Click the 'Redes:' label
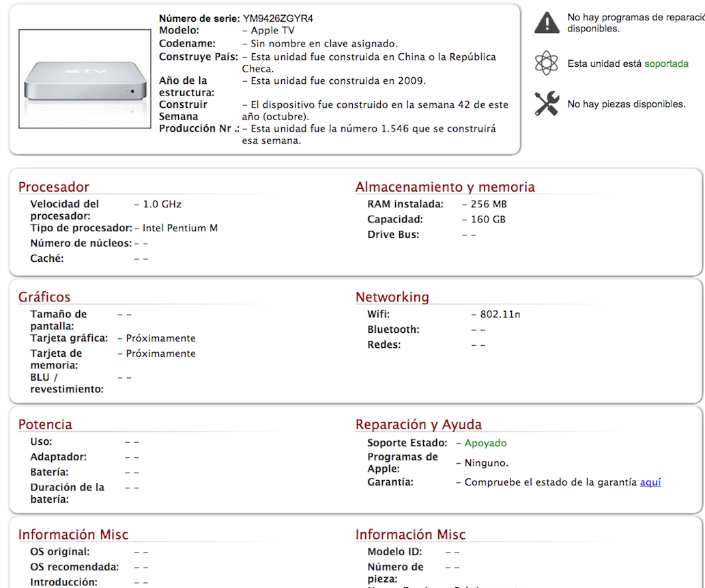Image resolution: width=705 pixels, height=588 pixels. (x=384, y=345)
